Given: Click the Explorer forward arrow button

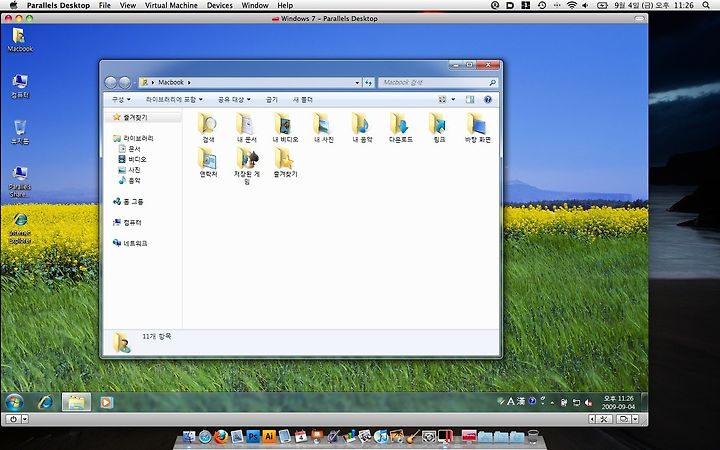Looking at the screenshot, I should click(124, 83).
